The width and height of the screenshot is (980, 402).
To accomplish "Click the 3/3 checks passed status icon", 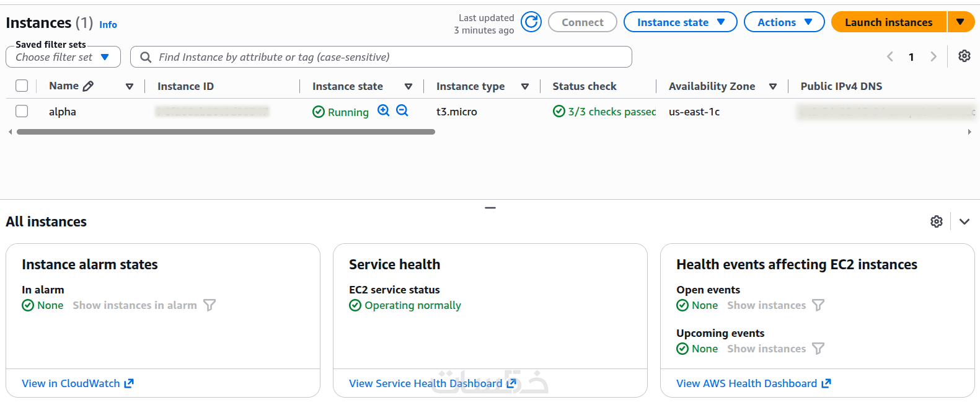I will pyautogui.click(x=559, y=111).
